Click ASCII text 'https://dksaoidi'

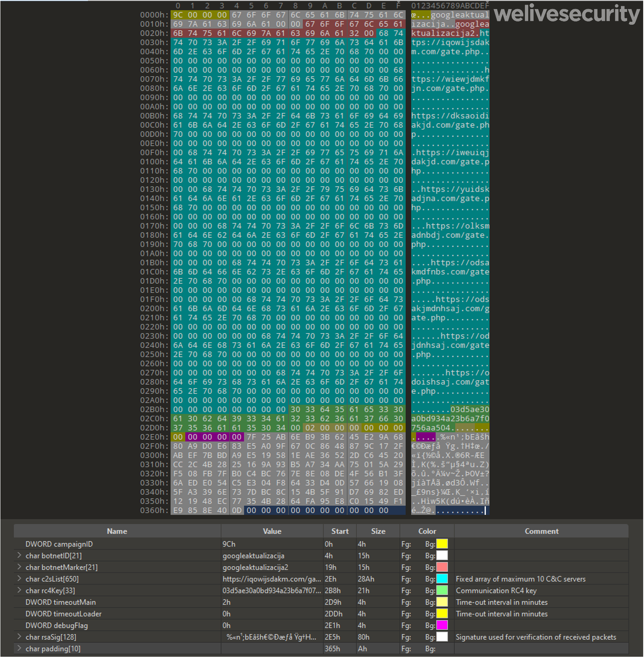click(450, 116)
